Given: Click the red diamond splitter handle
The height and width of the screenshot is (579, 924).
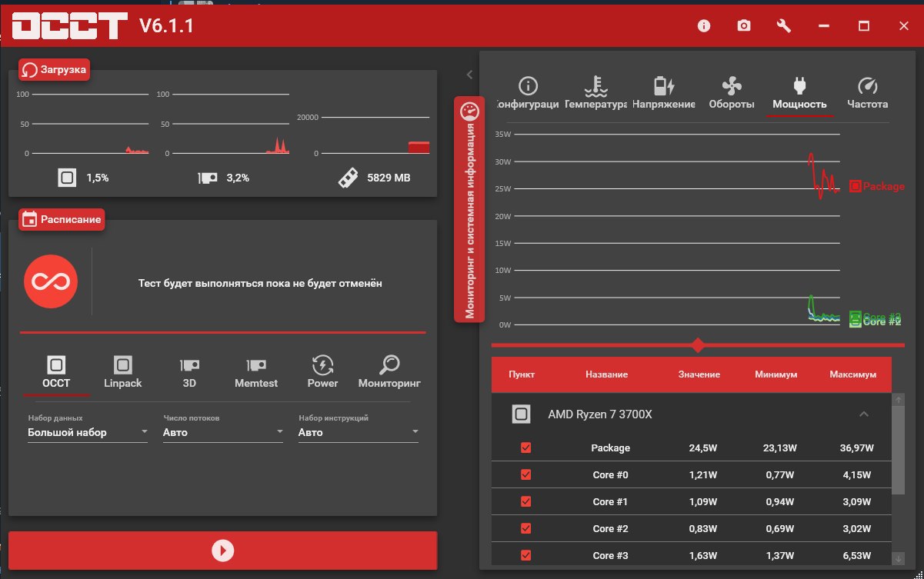Looking at the screenshot, I should coord(698,345).
